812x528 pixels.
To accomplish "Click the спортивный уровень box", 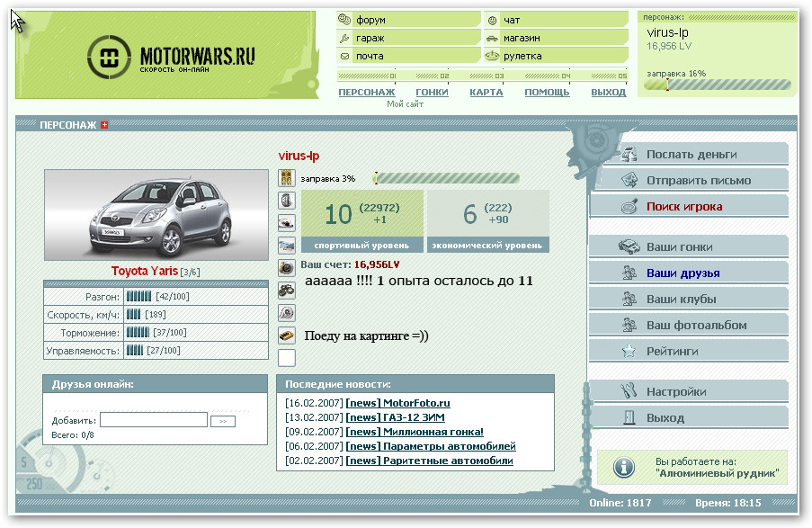I will [x=362, y=221].
